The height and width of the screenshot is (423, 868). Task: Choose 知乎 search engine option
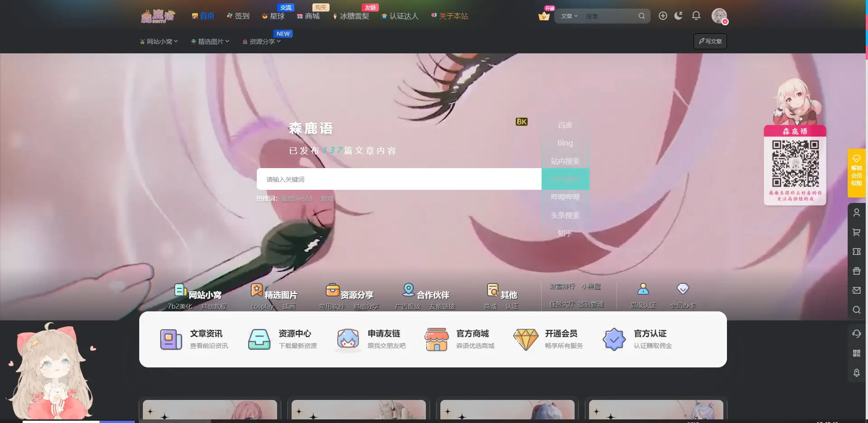pyautogui.click(x=565, y=233)
